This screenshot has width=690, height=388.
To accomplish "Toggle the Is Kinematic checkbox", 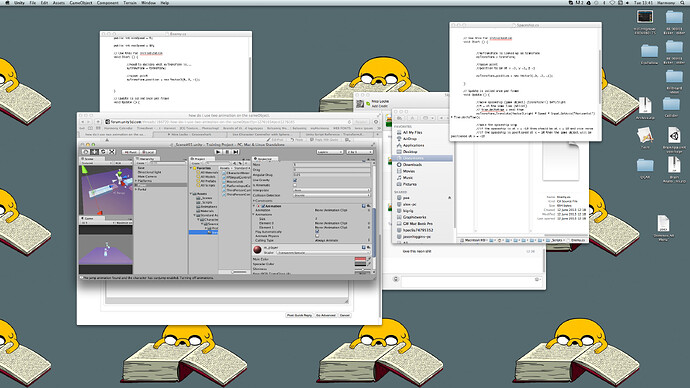I will tap(295, 185).
